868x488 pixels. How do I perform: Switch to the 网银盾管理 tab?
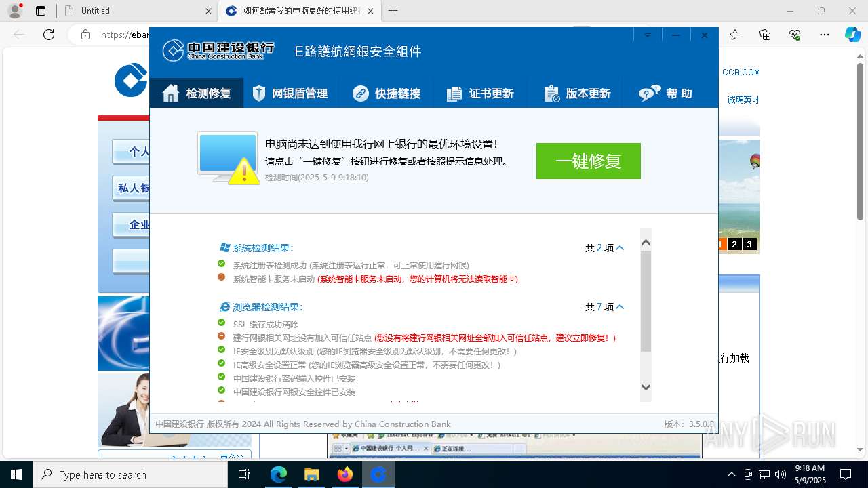coord(290,94)
